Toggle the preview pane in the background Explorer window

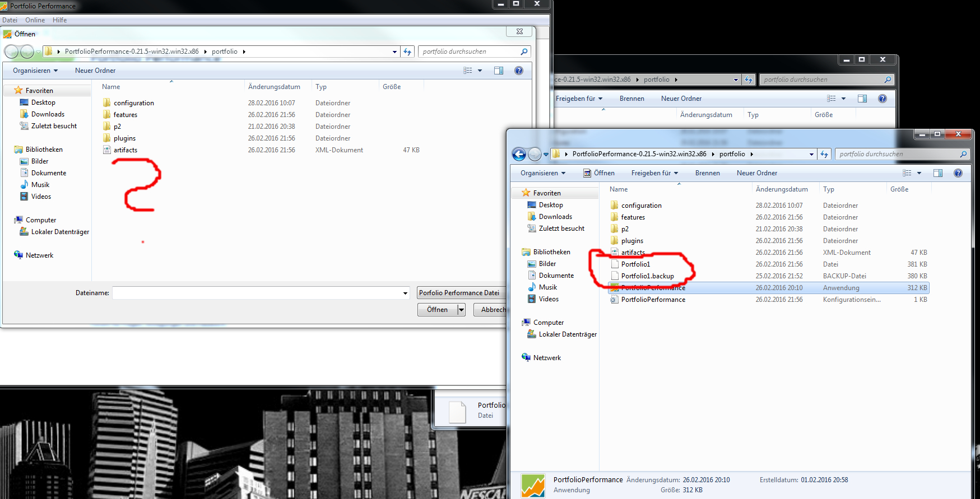[862, 99]
